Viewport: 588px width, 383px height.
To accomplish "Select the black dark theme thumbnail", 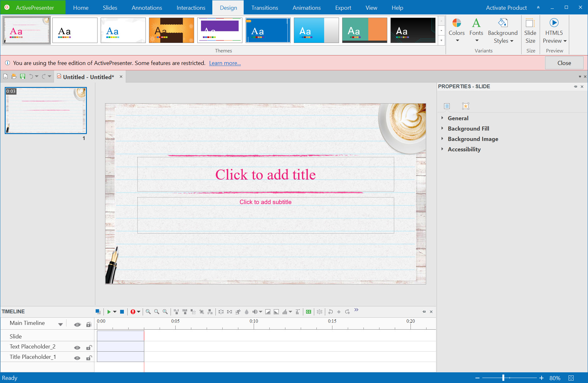I will tap(413, 30).
